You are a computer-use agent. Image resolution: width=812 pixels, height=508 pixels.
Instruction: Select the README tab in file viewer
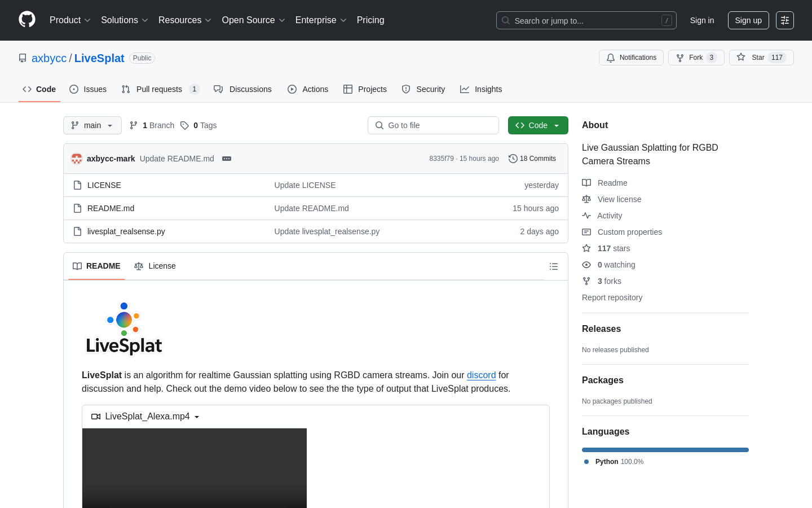tap(96, 266)
